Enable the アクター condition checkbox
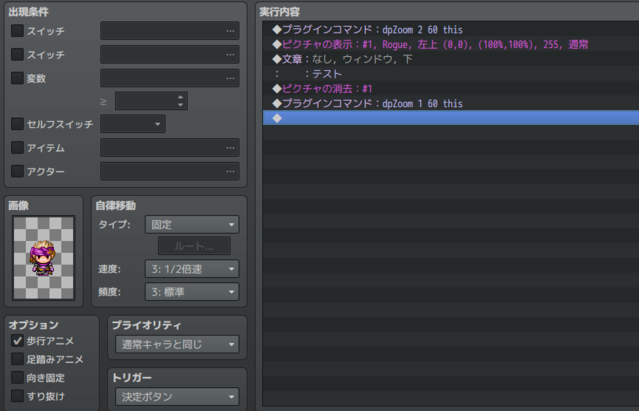The image size is (639, 411). 17,171
